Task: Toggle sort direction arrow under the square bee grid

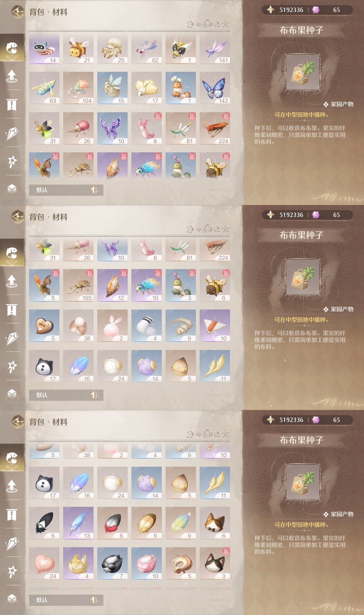Action: [x=94, y=190]
